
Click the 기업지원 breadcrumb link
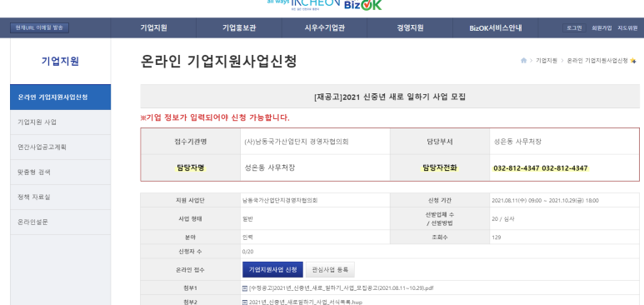(x=547, y=61)
